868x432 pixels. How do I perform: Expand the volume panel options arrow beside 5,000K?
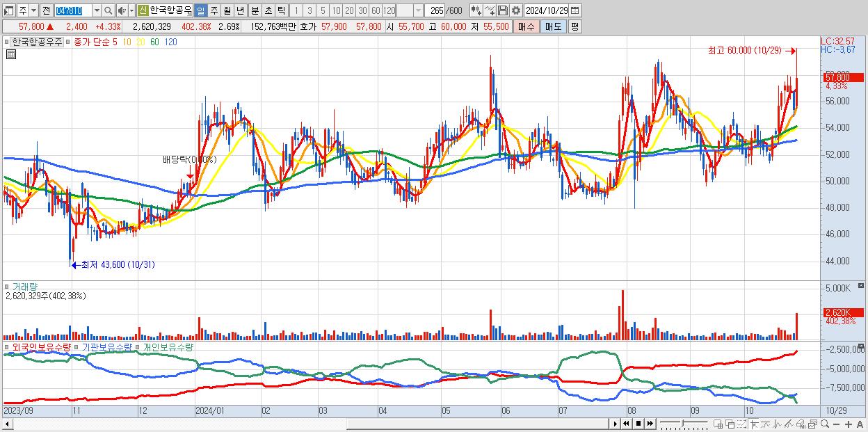(x=862, y=287)
